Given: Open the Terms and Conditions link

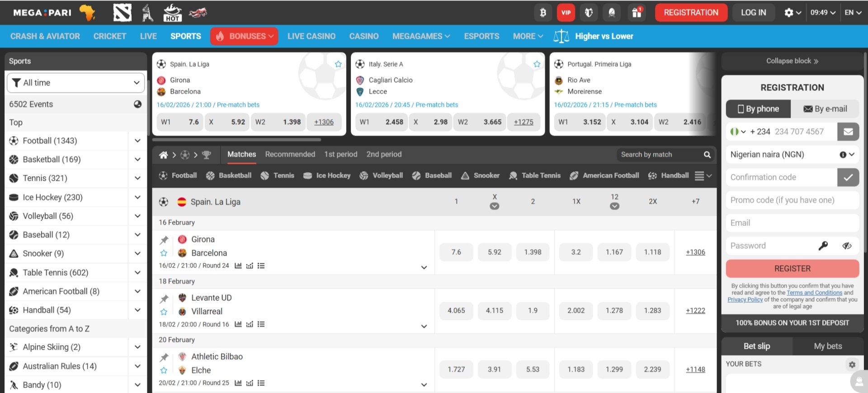Looking at the screenshot, I should point(815,293).
